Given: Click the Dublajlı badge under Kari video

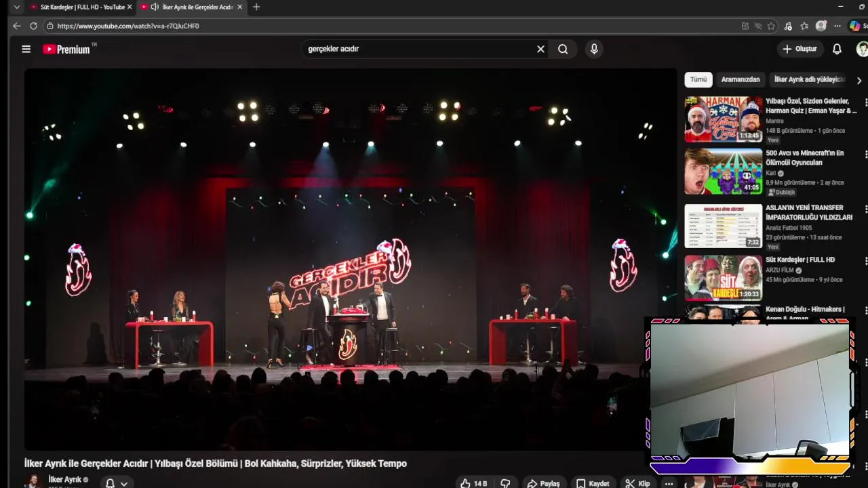Looking at the screenshot, I should point(781,192).
